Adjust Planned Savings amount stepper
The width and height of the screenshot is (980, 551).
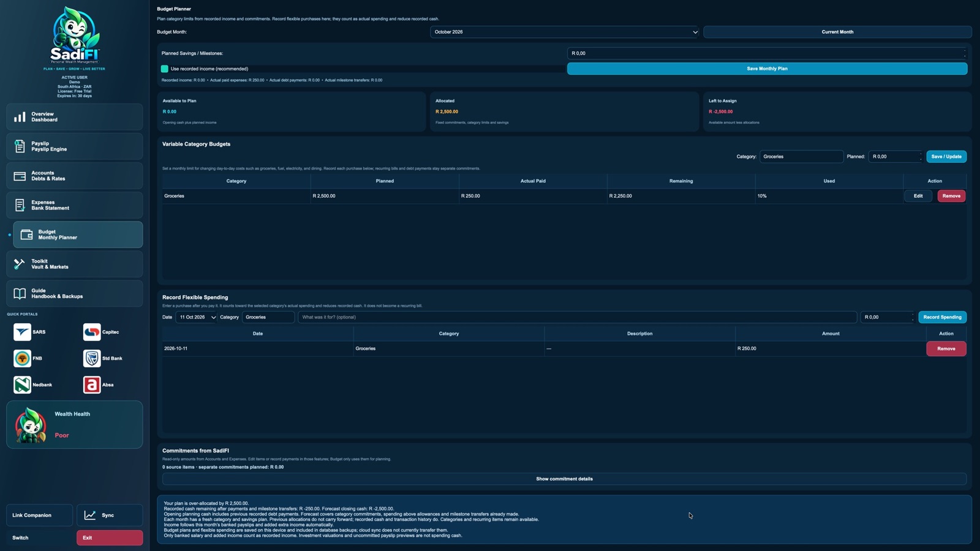(964, 53)
